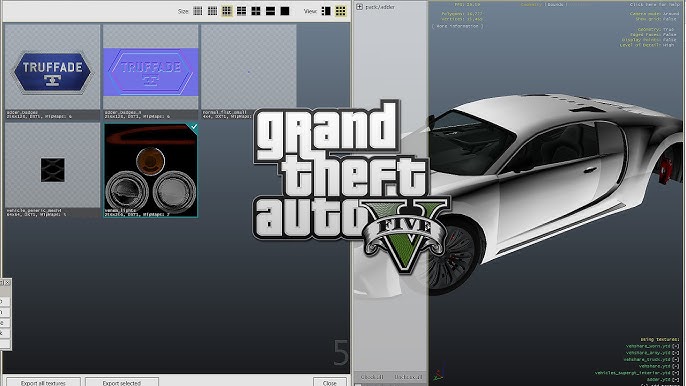
Task: Click Check all in the model panel
Action: [x=372, y=377]
